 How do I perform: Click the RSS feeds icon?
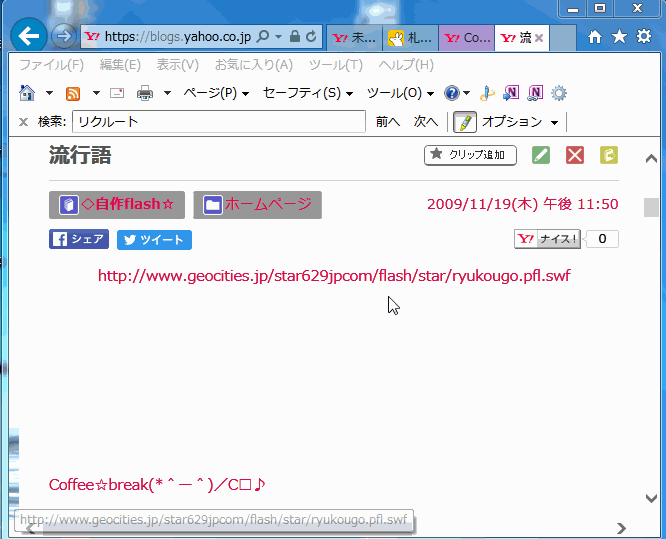(73, 93)
